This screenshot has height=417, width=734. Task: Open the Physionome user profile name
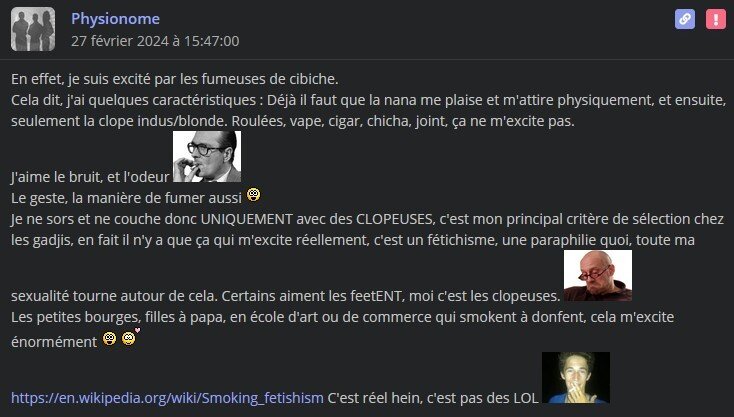[115, 19]
